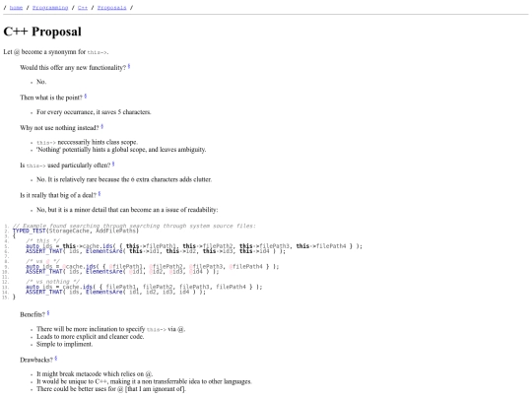
Task: Click the anchor beside 'Is it really that big of a deal?'
Action: (100, 194)
